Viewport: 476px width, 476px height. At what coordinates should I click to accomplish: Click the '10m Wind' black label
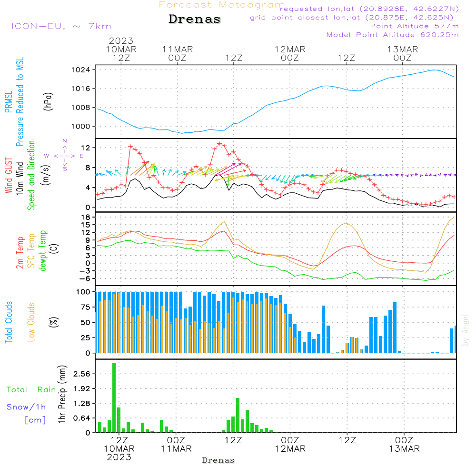pyautogui.click(x=20, y=178)
